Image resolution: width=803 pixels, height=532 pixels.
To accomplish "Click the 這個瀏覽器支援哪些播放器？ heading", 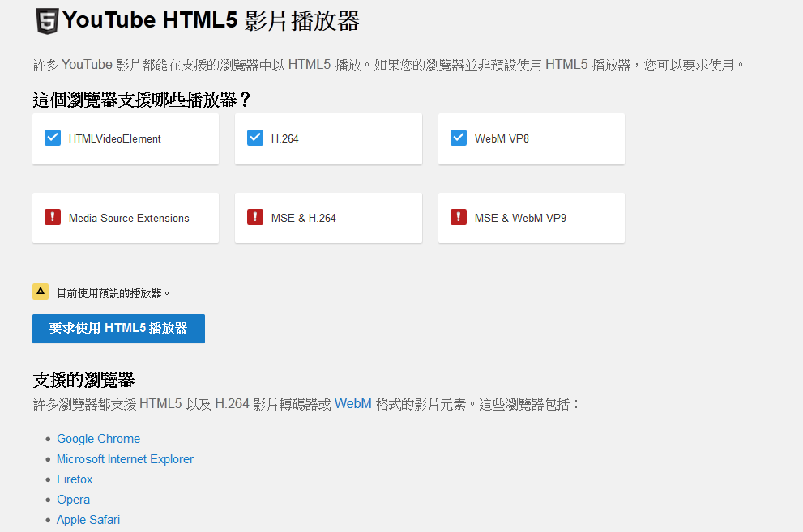I will [x=142, y=100].
